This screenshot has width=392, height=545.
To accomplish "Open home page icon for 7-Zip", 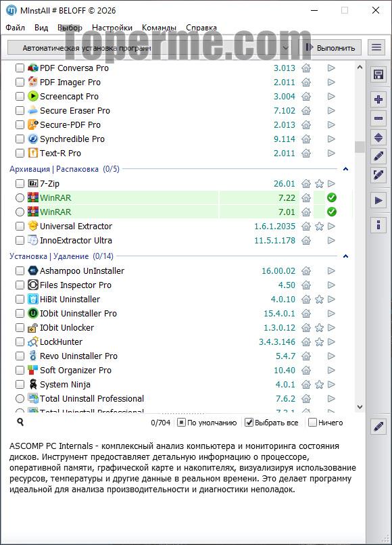I will coord(305,183).
